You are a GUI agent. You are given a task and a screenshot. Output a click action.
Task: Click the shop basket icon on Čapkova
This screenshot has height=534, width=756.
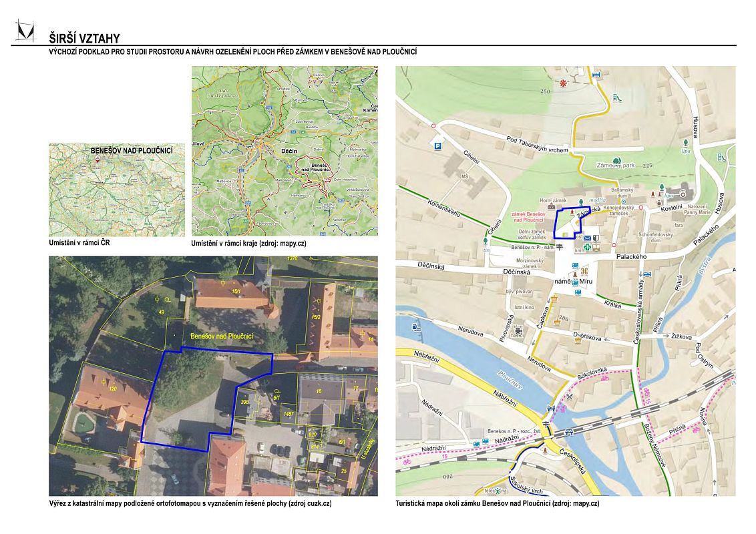(554, 299)
